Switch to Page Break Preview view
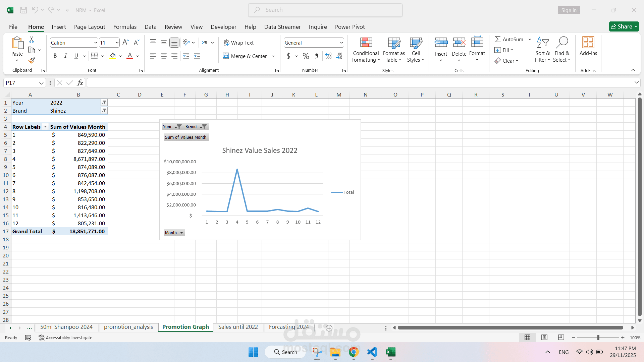 coord(561,338)
